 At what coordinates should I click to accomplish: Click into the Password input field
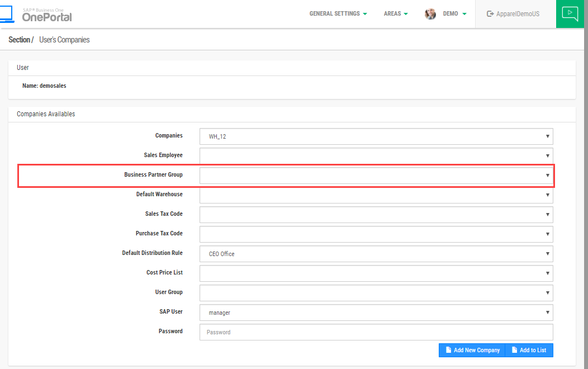(376, 332)
